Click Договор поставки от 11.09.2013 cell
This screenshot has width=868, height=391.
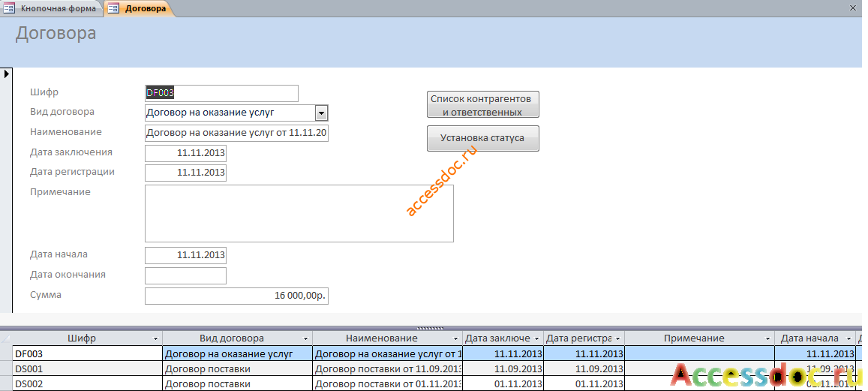(x=388, y=368)
